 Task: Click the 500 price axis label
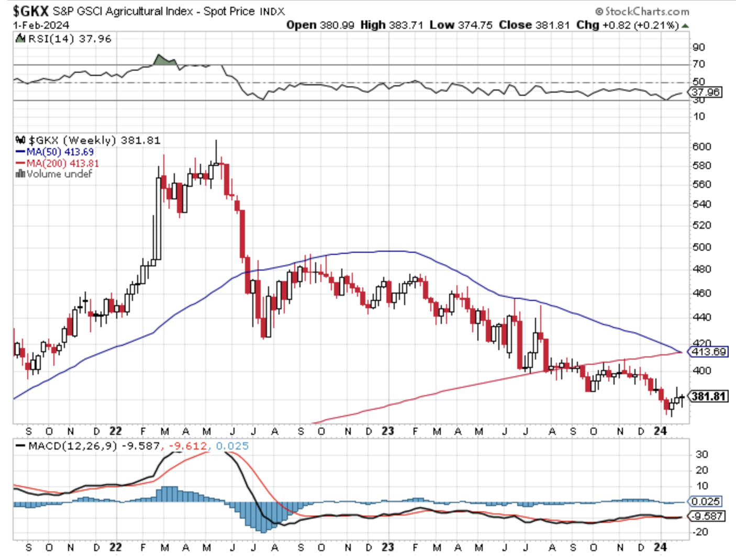tap(702, 247)
